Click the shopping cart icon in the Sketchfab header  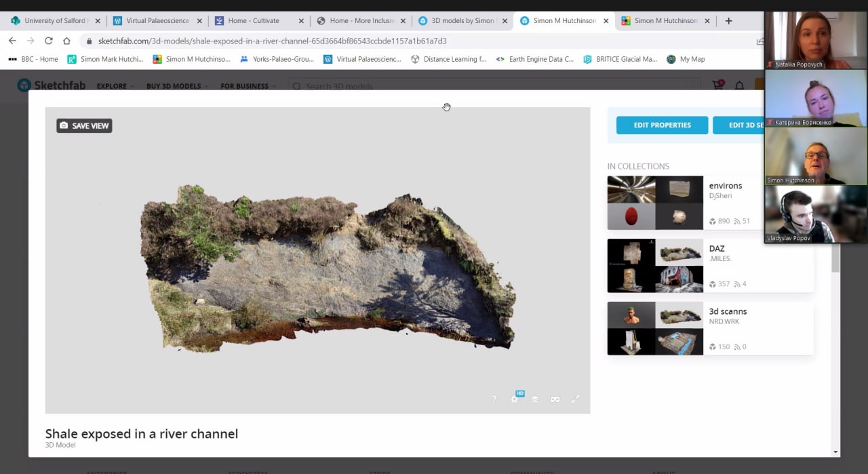717,85
